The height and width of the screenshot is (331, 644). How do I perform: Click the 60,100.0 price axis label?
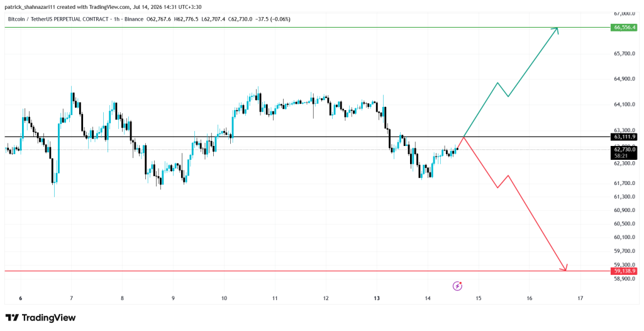click(625, 237)
